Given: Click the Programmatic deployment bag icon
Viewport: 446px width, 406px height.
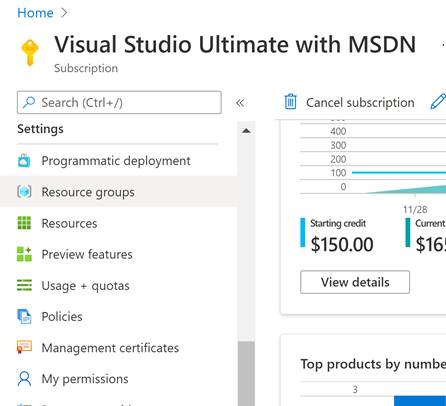Looking at the screenshot, I should pos(24,161).
